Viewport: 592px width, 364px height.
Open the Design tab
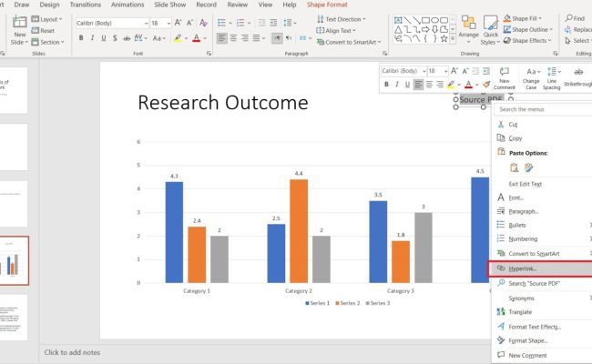[49, 5]
